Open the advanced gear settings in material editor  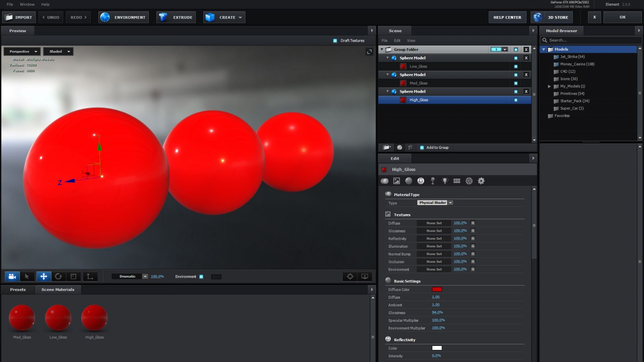point(481,181)
